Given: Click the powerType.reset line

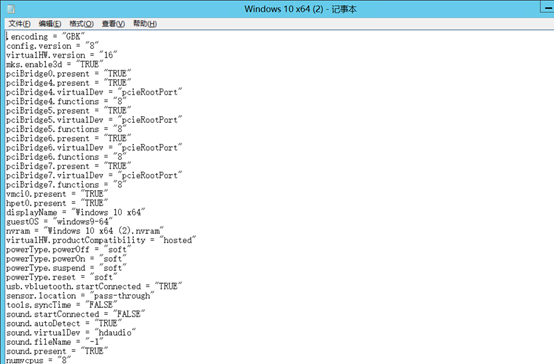Looking at the screenshot, I should point(61,277).
